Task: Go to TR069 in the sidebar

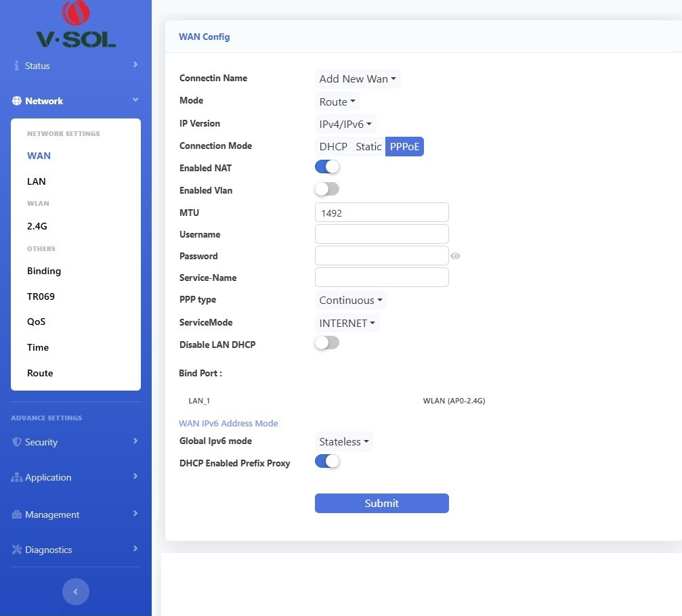Action: 41,296
